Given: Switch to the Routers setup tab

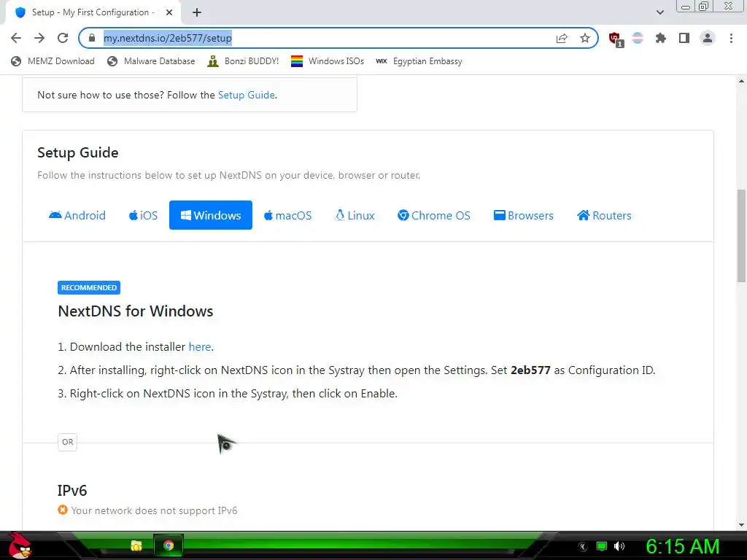Looking at the screenshot, I should pos(604,215).
